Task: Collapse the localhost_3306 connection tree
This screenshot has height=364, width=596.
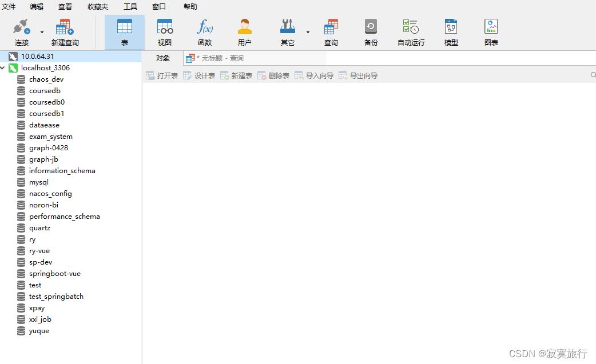Action: 3,68
